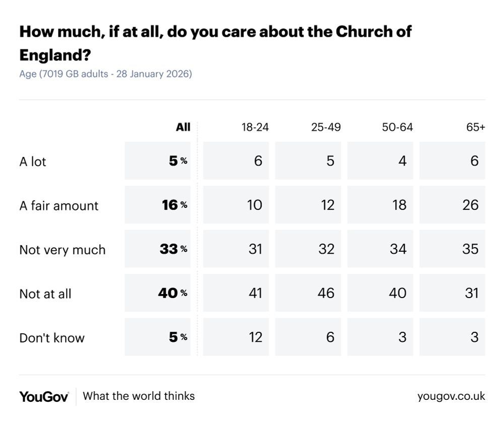This screenshot has width=504, height=425.
Task: Click the 'A lot' row label
Action: pos(33,162)
